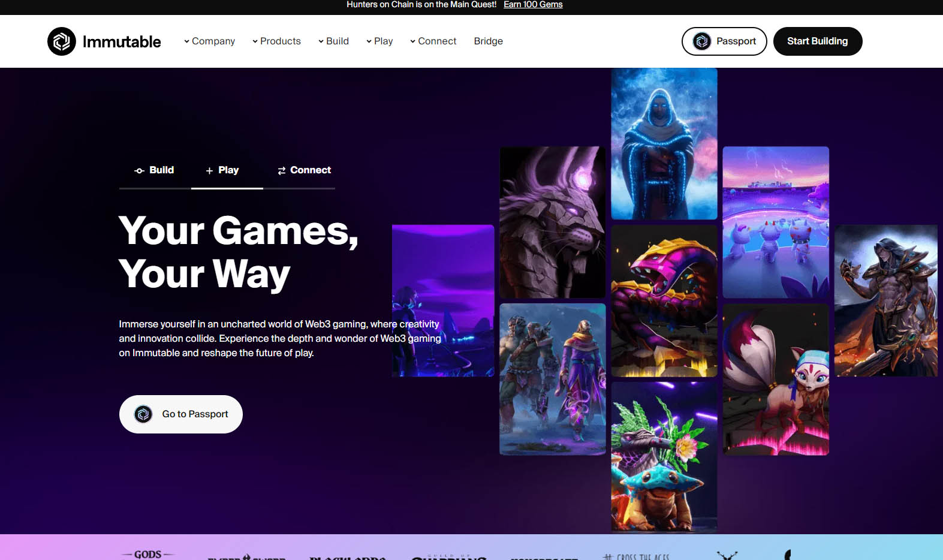Viewport: 943px width, 560px height.
Task: Click the Passport logo inside Go to Passport
Action: point(143,414)
